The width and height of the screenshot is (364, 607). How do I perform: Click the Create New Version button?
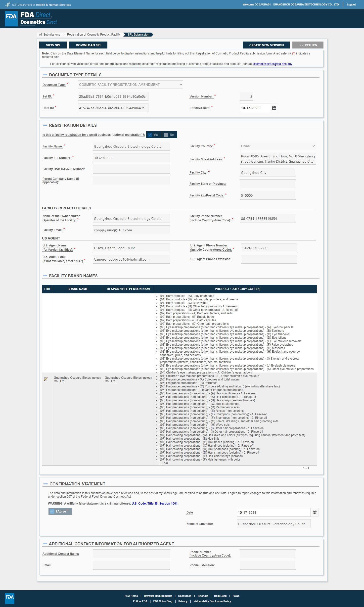[266, 45]
